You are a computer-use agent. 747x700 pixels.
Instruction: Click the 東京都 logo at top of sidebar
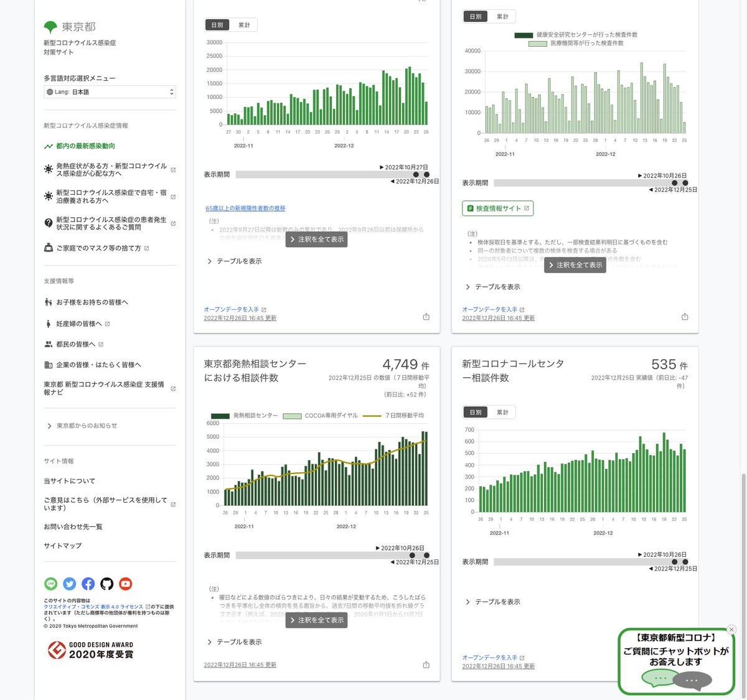70,27
